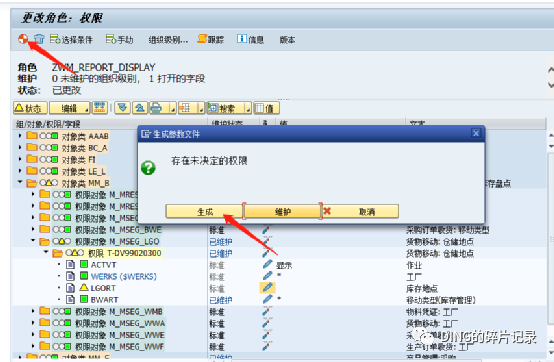Viewport: 554px width, 362px height.
Task: Click 版本 in the toolbar
Action: pyautogui.click(x=287, y=40)
